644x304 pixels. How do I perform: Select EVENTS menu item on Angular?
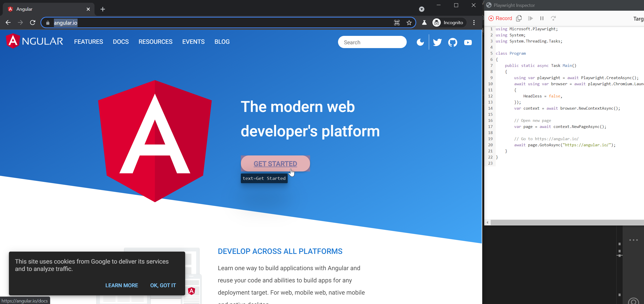193,41
